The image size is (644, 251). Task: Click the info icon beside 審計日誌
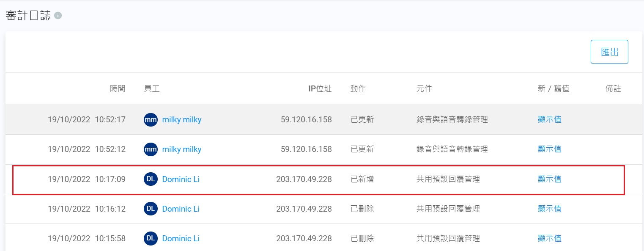(58, 16)
